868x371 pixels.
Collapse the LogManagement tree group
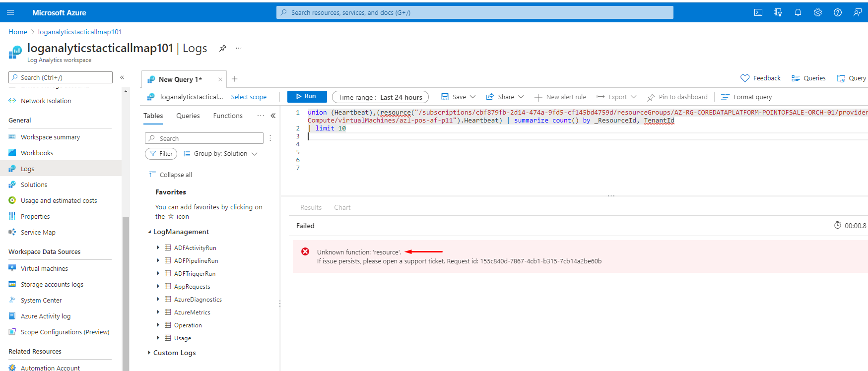[x=150, y=232]
